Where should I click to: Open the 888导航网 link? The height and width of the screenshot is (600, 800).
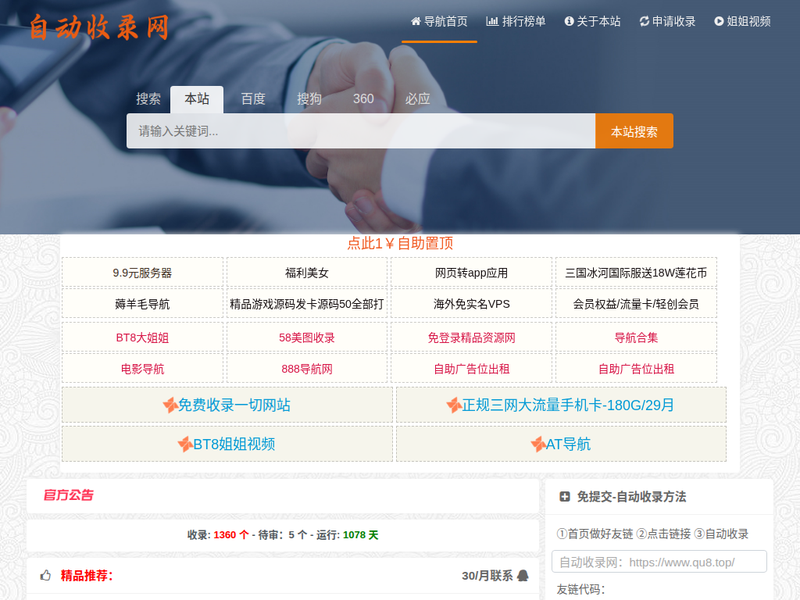click(307, 369)
